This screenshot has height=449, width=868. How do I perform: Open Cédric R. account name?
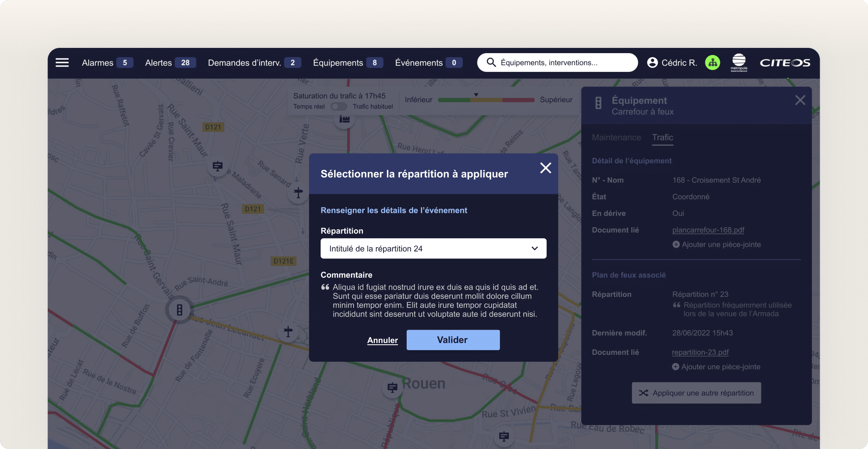(679, 62)
